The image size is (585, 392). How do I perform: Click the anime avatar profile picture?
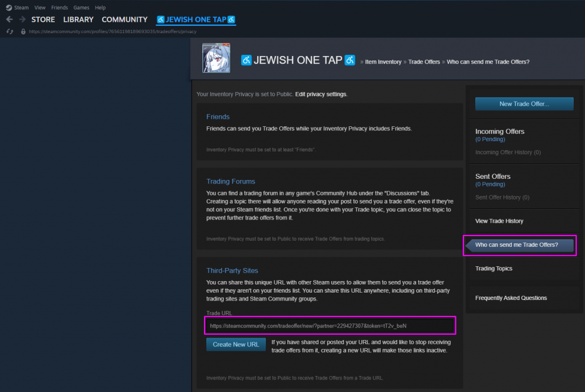tap(217, 58)
